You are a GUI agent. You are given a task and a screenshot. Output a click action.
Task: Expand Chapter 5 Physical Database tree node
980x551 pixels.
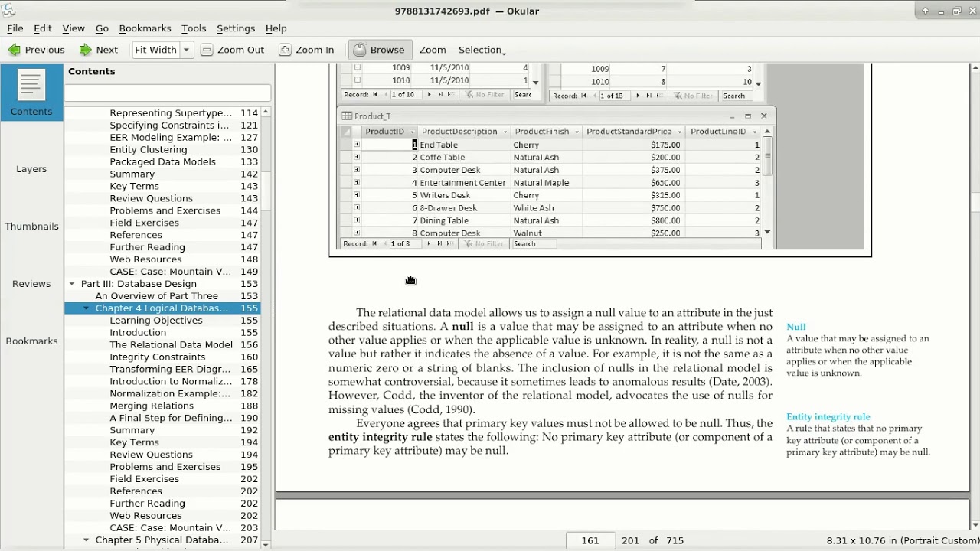[x=86, y=540]
